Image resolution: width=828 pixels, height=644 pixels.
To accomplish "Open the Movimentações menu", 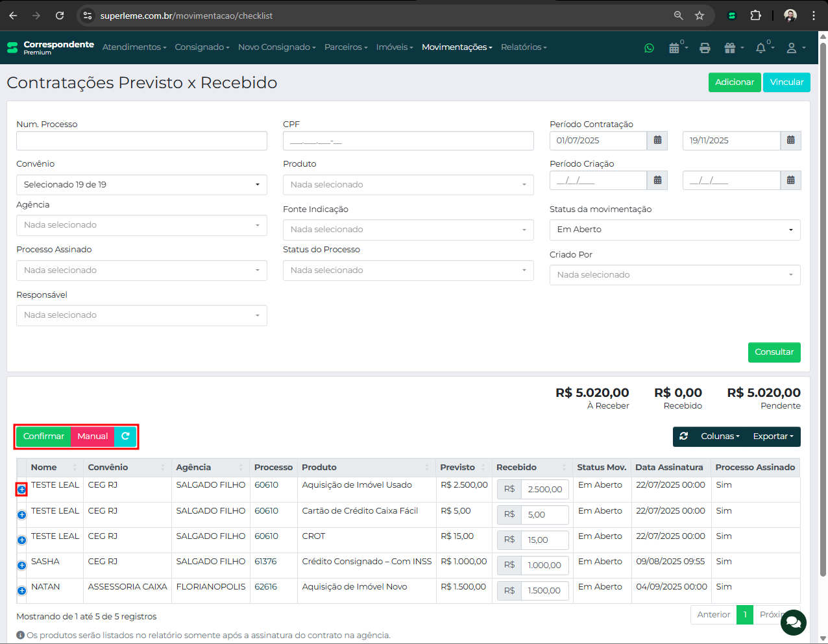I will (x=457, y=47).
